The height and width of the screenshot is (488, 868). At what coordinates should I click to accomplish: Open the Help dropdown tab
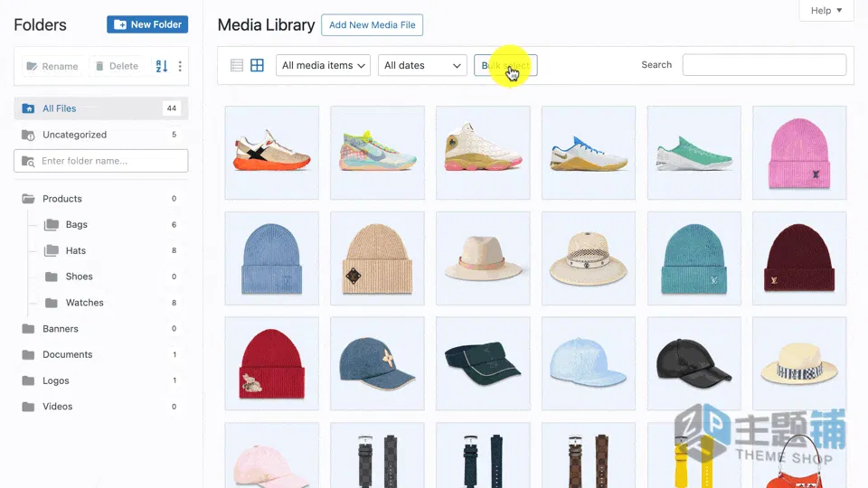pos(826,11)
